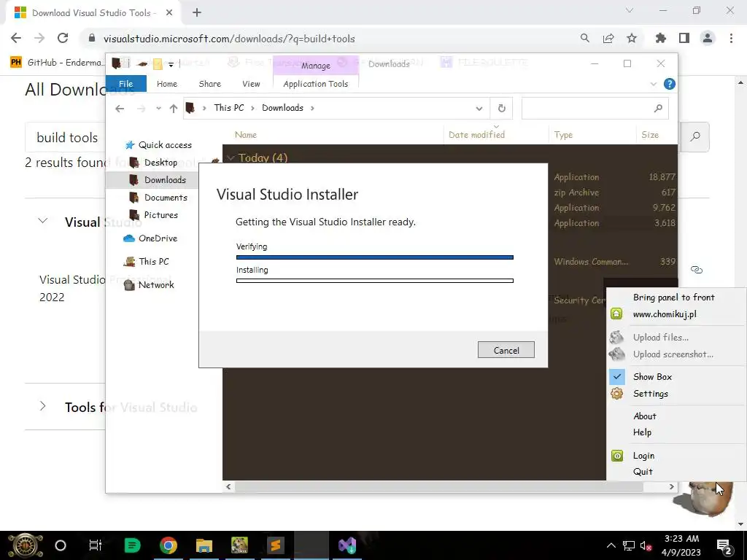
Task: Reload the browser page
Action: (63, 38)
